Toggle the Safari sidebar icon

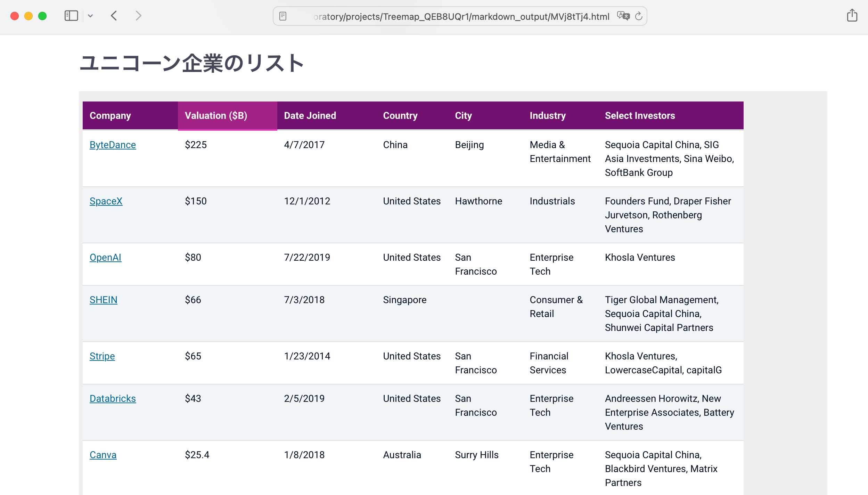[x=71, y=16]
